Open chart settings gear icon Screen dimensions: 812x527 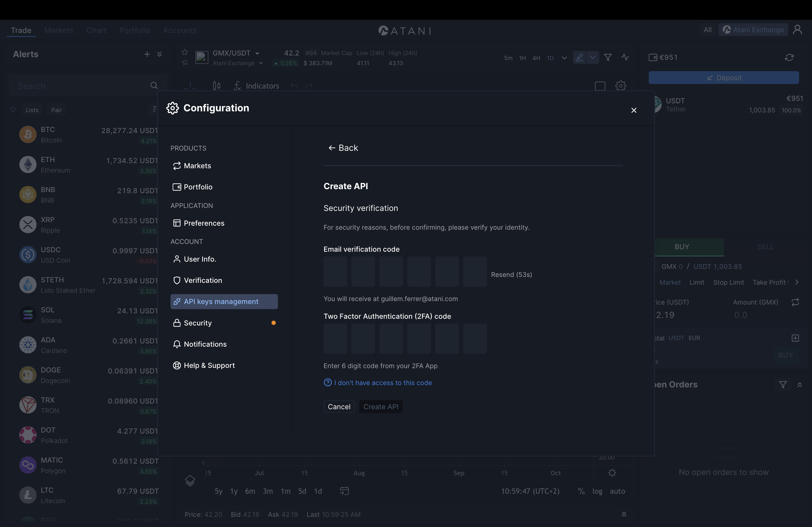coord(621,86)
